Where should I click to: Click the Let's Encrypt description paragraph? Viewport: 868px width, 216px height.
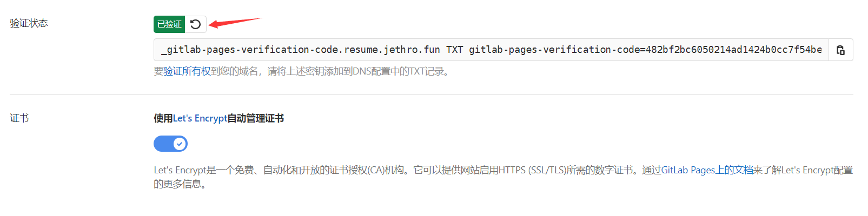coord(503,177)
